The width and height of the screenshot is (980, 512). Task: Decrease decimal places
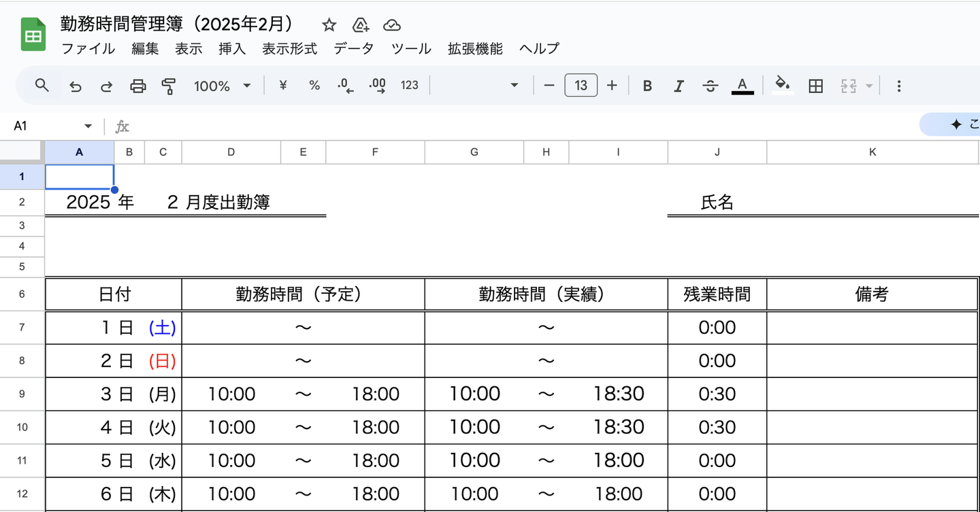coord(346,86)
